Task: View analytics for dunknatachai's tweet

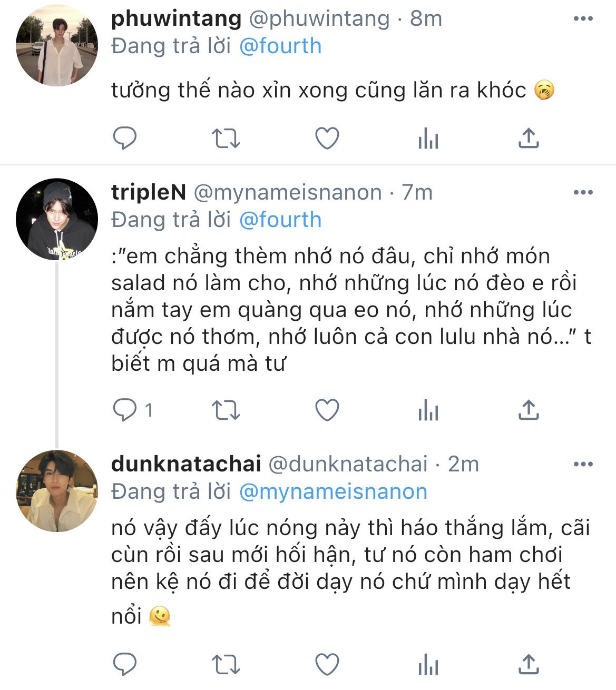Action: coord(428,665)
